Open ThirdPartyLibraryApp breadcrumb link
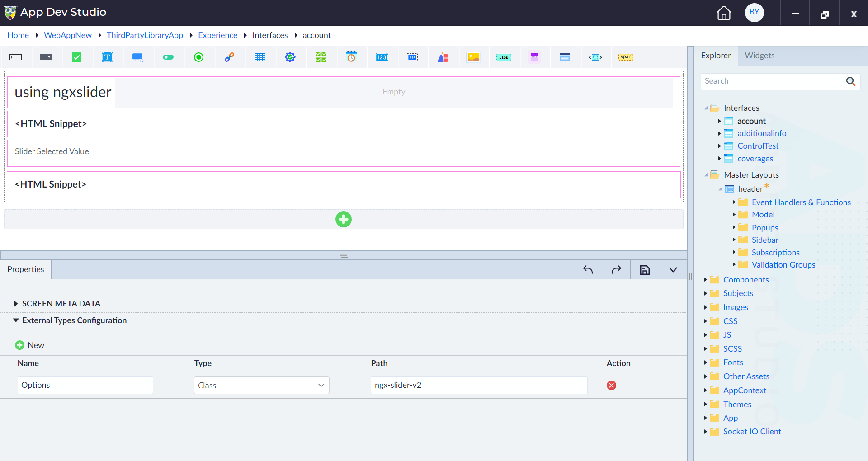The width and height of the screenshot is (868, 461). pyautogui.click(x=145, y=35)
